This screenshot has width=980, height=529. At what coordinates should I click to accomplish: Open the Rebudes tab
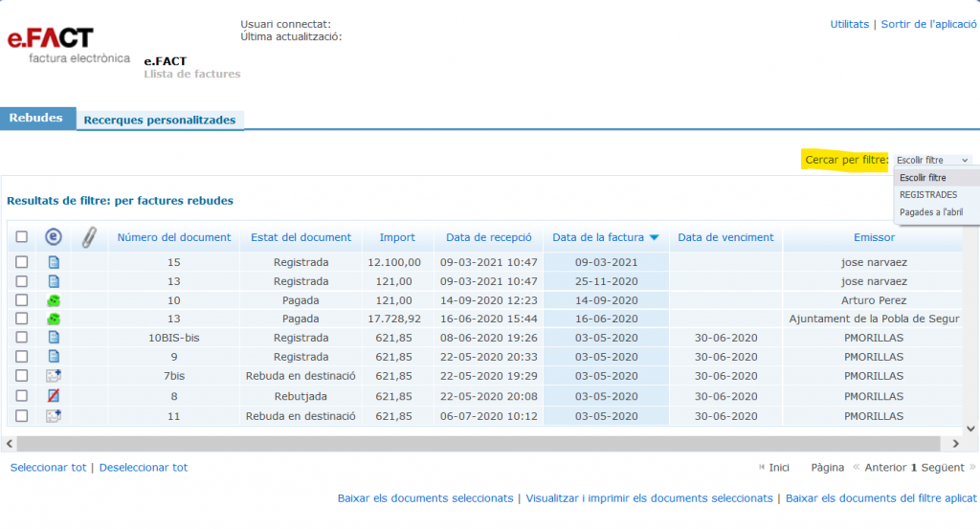coord(36,119)
